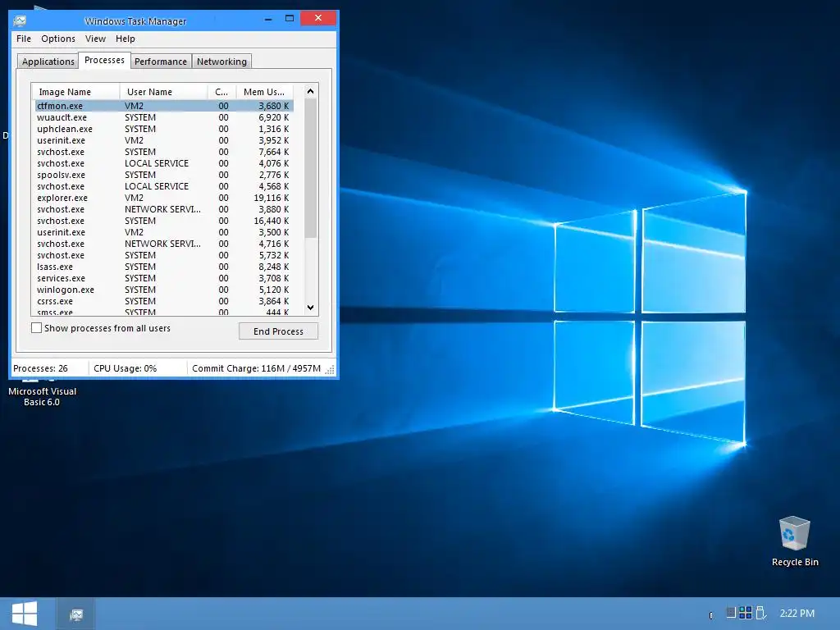This screenshot has width=840, height=630.
Task: Select the spoolsv.exe process
Action: (x=164, y=176)
